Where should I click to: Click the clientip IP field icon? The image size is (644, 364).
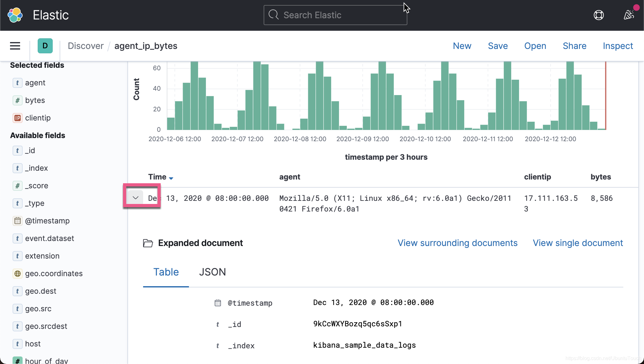coord(18,118)
